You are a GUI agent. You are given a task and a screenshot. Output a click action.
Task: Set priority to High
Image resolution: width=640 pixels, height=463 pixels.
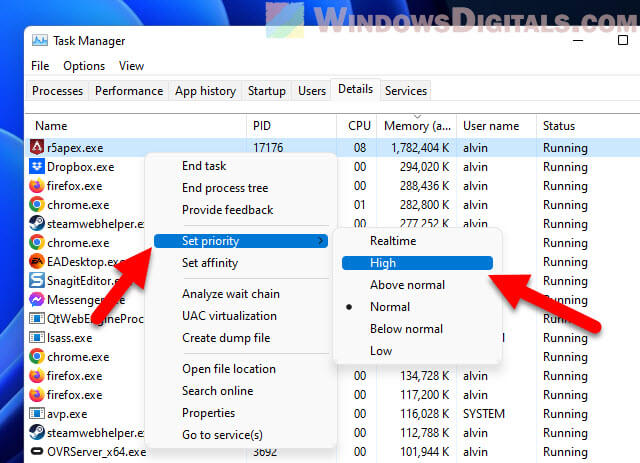click(417, 263)
